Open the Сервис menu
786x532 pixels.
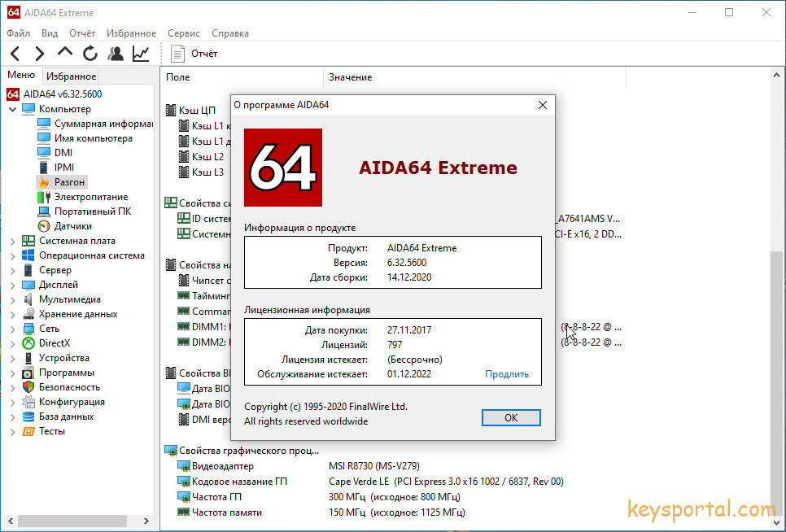coord(184,33)
